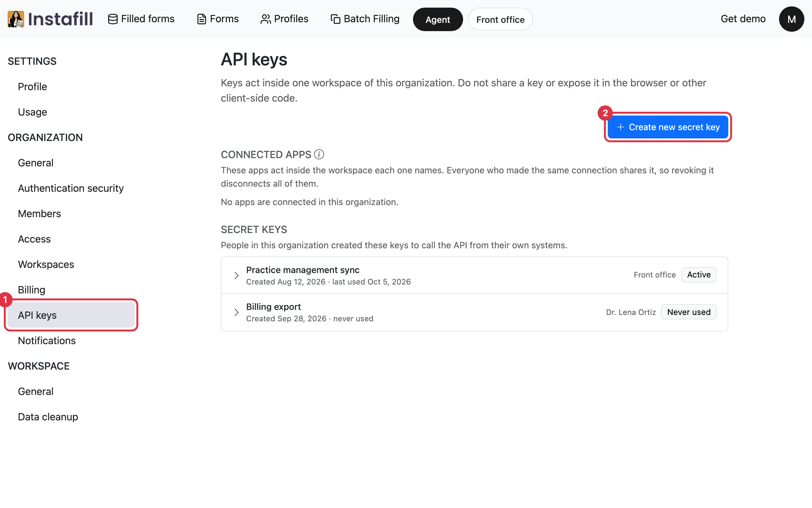This screenshot has height=508, width=812.
Task: Click the Never used status badge
Action: pos(689,312)
